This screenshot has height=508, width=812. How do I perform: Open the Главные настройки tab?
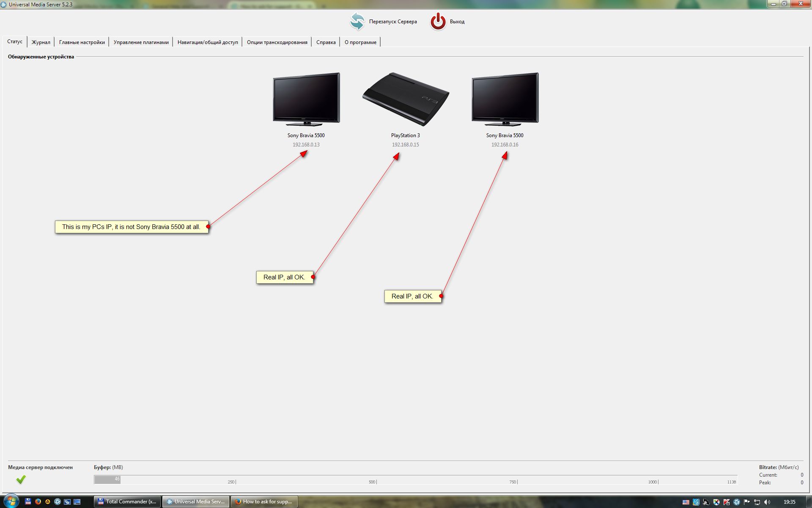pyautogui.click(x=82, y=42)
